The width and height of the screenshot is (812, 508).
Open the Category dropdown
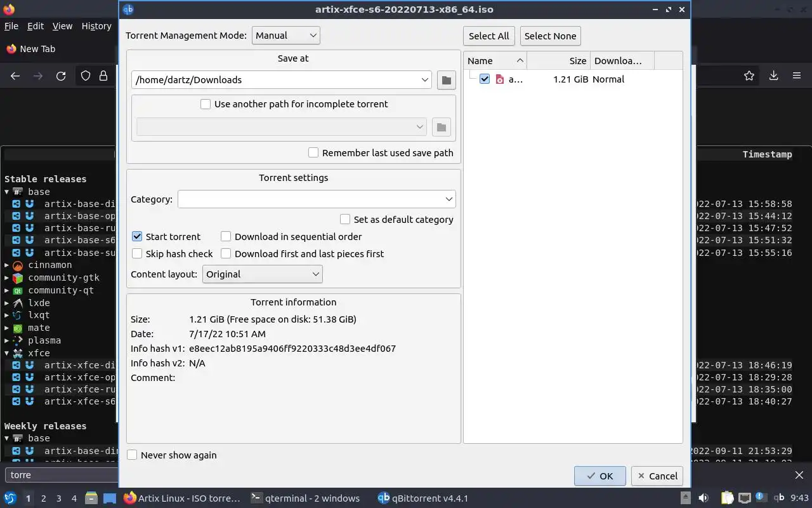317,199
